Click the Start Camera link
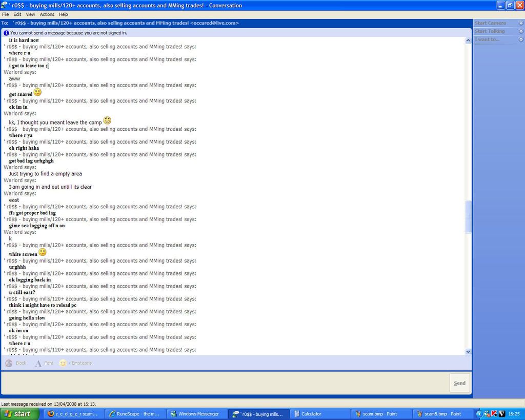 click(490, 23)
